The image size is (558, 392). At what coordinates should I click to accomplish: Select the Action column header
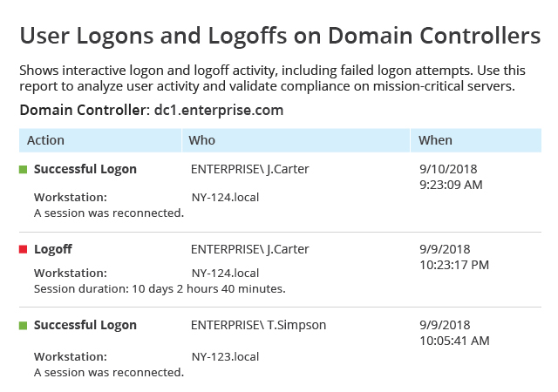[100, 140]
